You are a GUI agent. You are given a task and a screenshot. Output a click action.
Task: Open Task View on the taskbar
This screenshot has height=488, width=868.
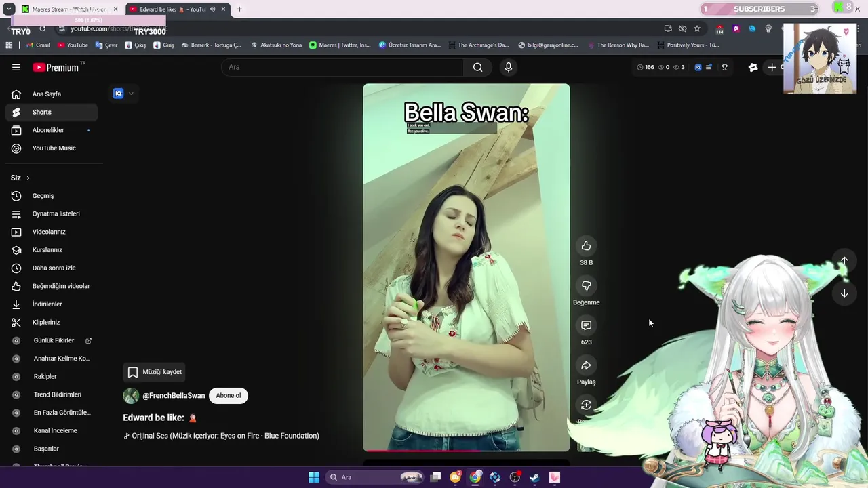pyautogui.click(x=435, y=477)
